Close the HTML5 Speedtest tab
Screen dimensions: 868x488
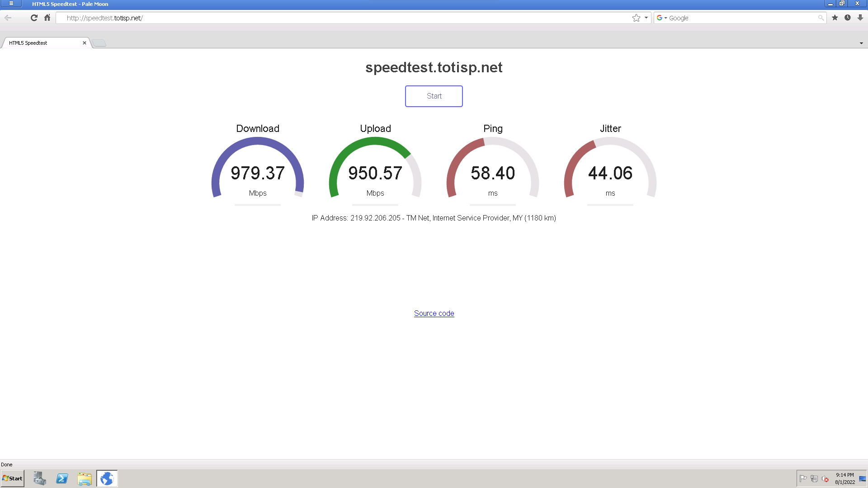pos(84,43)
